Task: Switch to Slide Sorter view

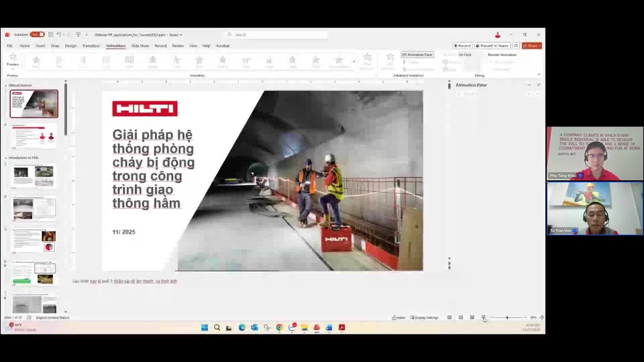Action: coord(461,317)
